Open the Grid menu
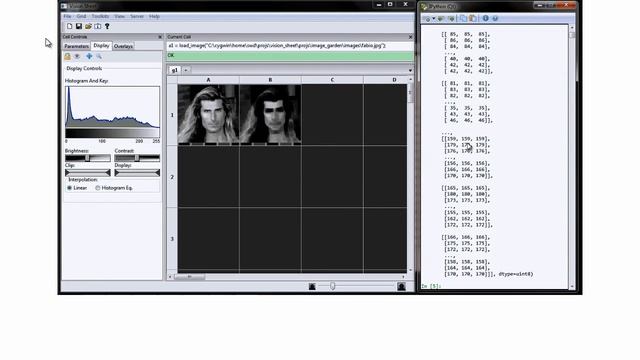 click(x=81, y=16)
